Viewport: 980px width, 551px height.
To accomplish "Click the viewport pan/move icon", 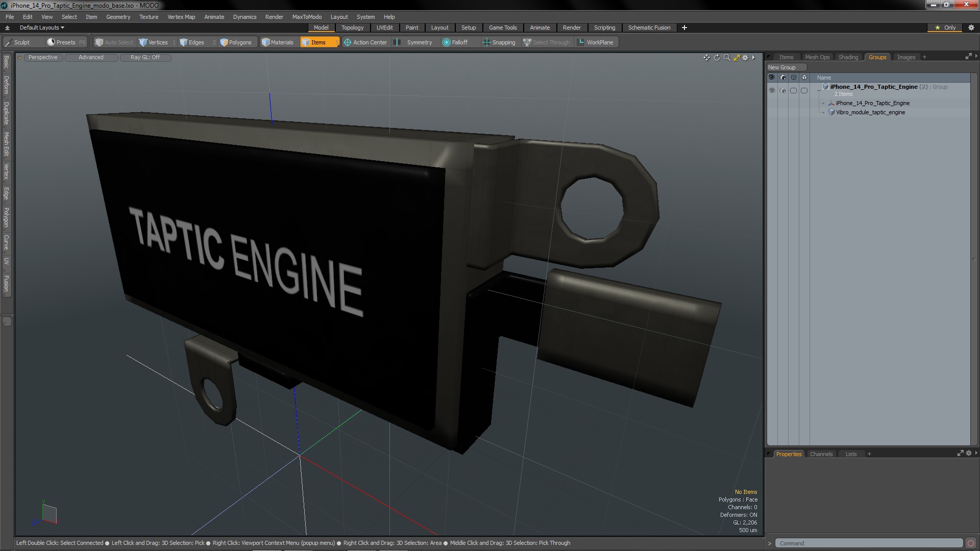I will click(706, 58).
